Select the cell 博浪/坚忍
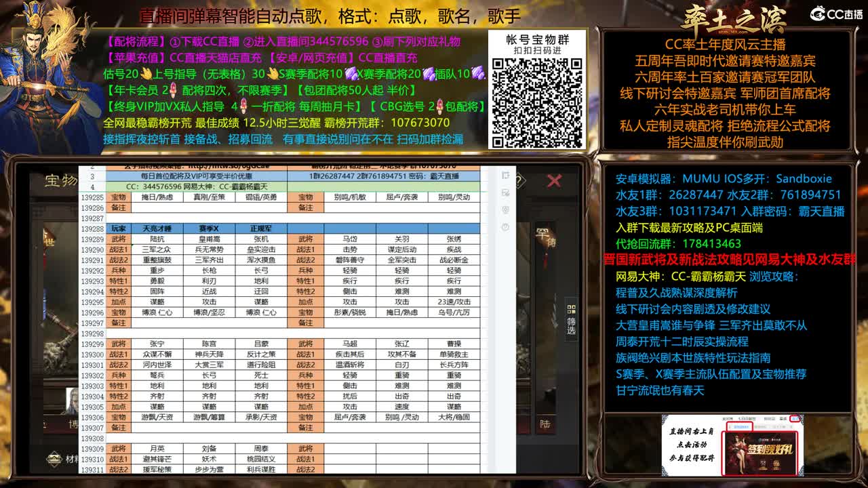 click(x=210, y=312)
